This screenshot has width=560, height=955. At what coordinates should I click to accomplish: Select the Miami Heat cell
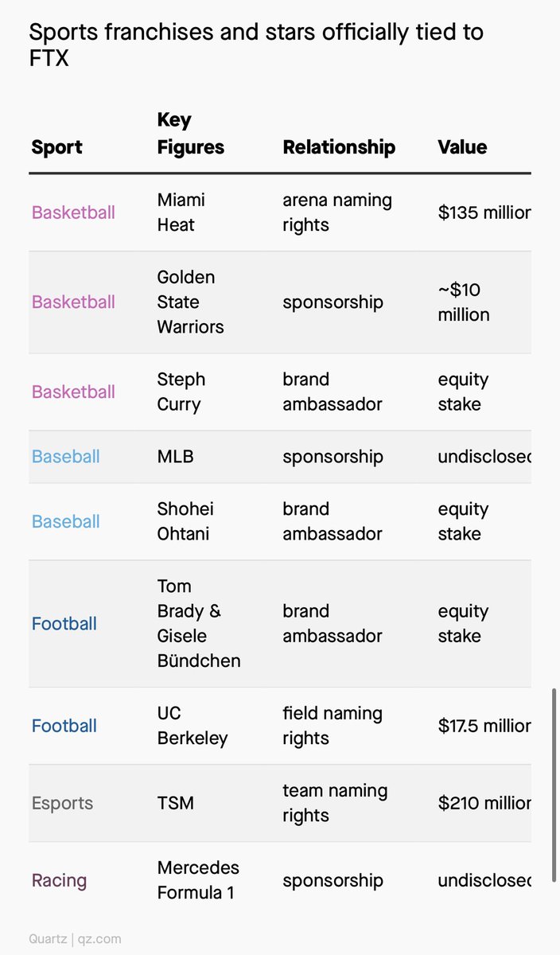pos(181,212)
